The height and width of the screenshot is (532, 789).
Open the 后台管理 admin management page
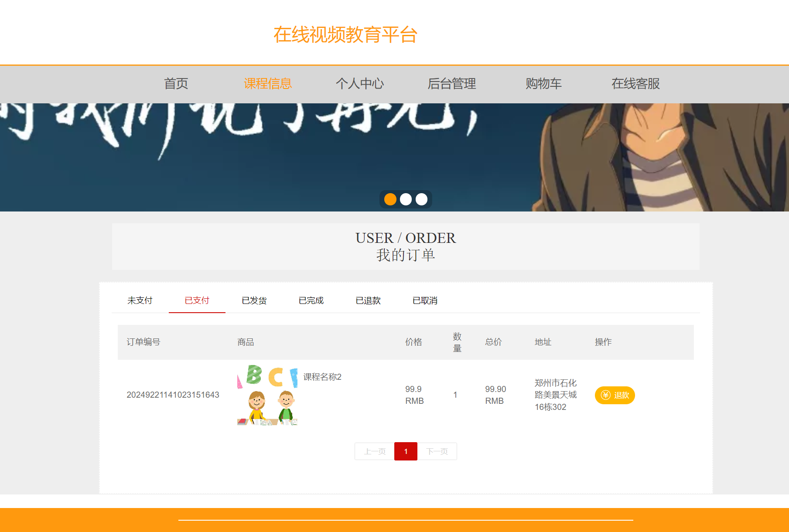click(x=452, y=84)
